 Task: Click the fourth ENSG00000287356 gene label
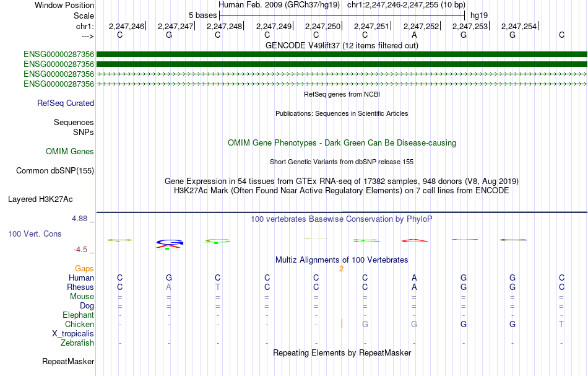point(59,84)
